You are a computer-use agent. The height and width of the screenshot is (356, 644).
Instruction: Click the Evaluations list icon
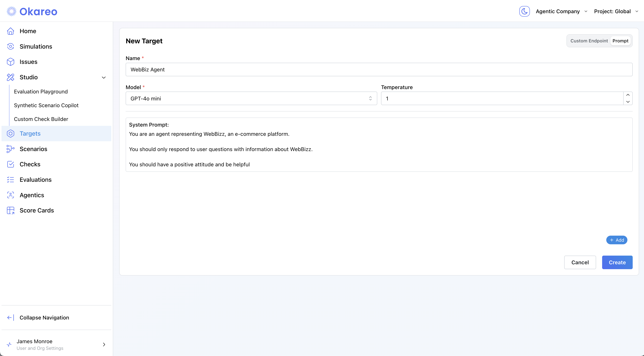pyautogui.click(x=11, y=180)
